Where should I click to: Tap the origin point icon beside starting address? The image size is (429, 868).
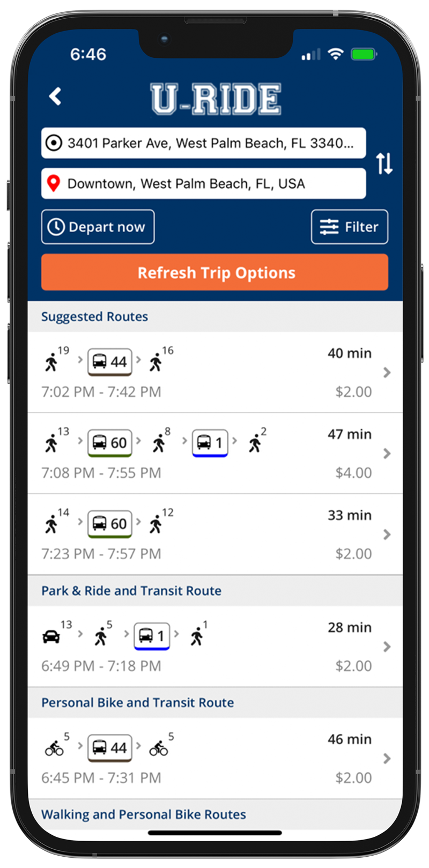point(53,143)
